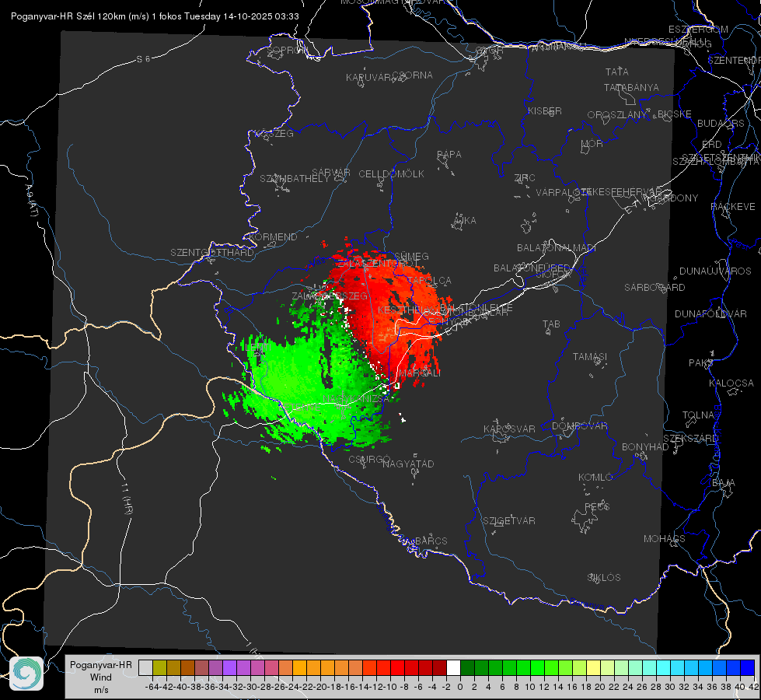
Task: Click the KOMLÓ city label
Action: tap(595, 478)
